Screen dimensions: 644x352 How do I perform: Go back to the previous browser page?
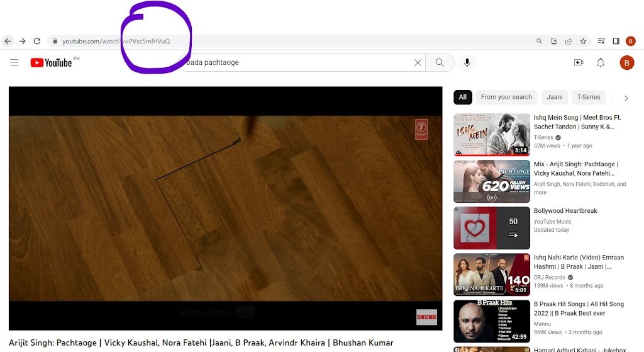(x=8, y=41)
